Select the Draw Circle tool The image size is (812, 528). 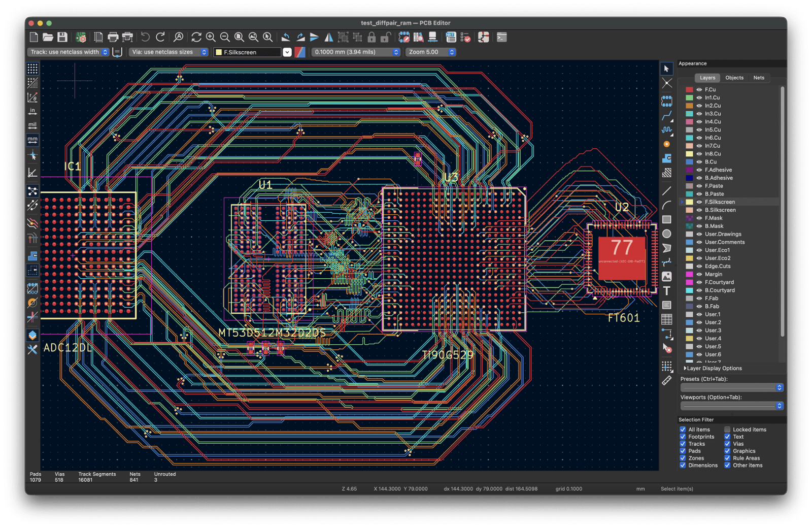pos(667,234)
